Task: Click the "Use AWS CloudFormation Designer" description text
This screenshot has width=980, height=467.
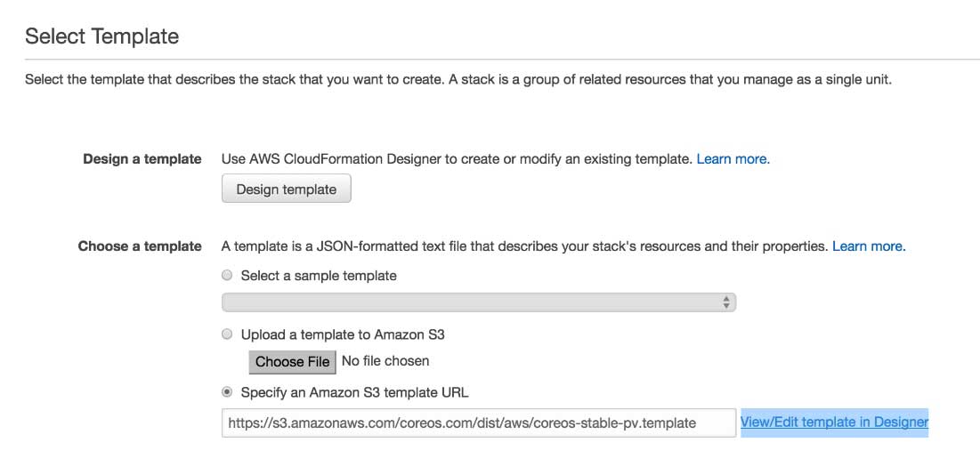Action: [x=456, y=159]
